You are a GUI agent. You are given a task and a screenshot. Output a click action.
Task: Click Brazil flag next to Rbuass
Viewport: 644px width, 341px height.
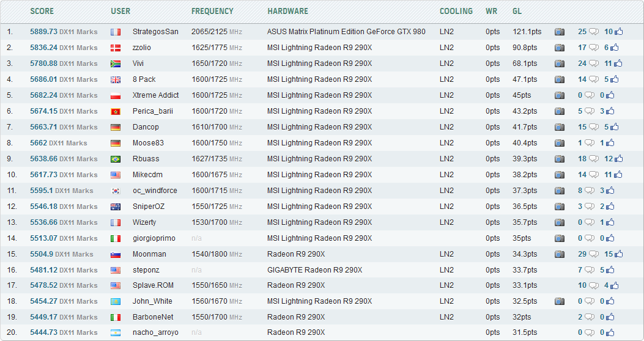116,159
